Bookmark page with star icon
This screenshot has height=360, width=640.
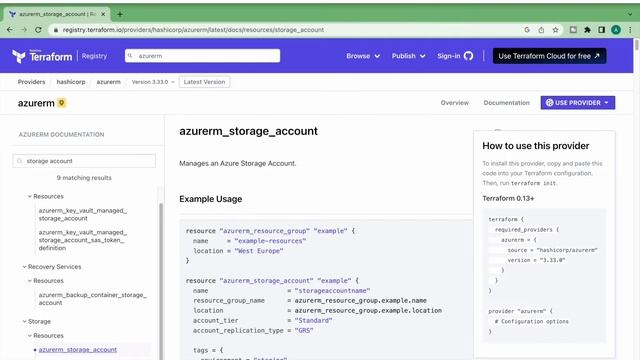click(556, 30)
